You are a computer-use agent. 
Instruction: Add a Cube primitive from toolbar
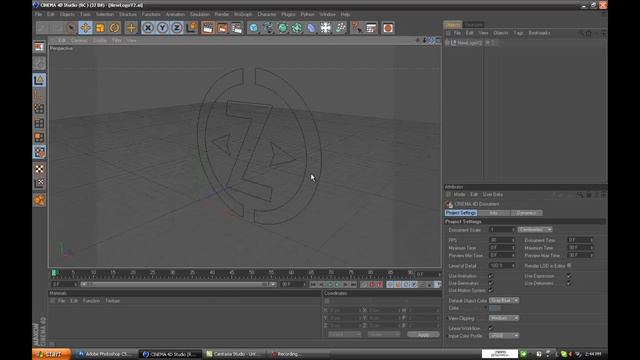coord(253,28)
